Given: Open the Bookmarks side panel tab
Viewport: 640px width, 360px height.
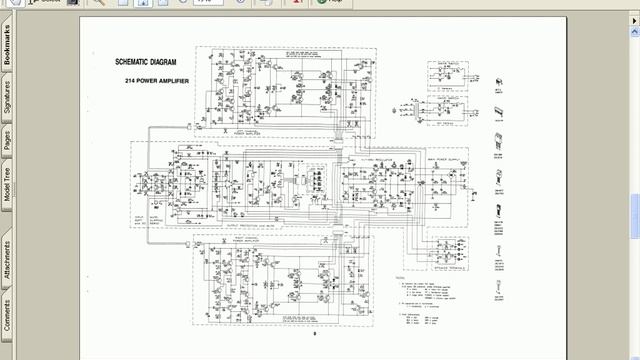Looking at the screenshot, I should pyautogui.click(x=7, y=43).
